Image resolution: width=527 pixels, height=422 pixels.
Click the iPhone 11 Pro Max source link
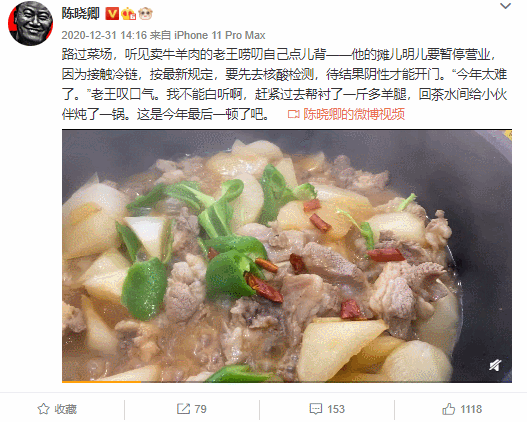(220, 35)
